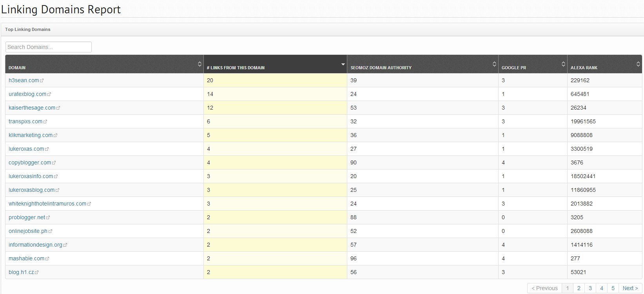Image resolution: width=644 pixels, height=294 pixels.
Task: Open the uratexblog.com domain link
Action: (27, 94)
